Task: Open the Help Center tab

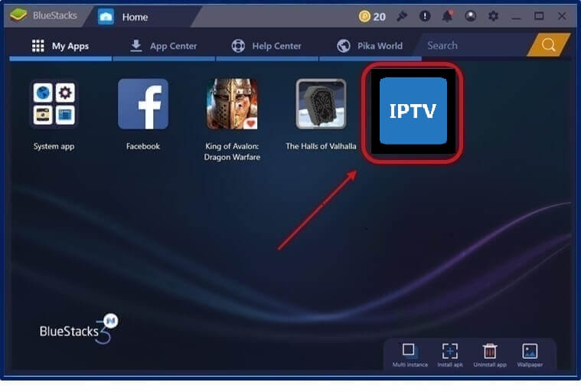Action: [x=267, y=46]
